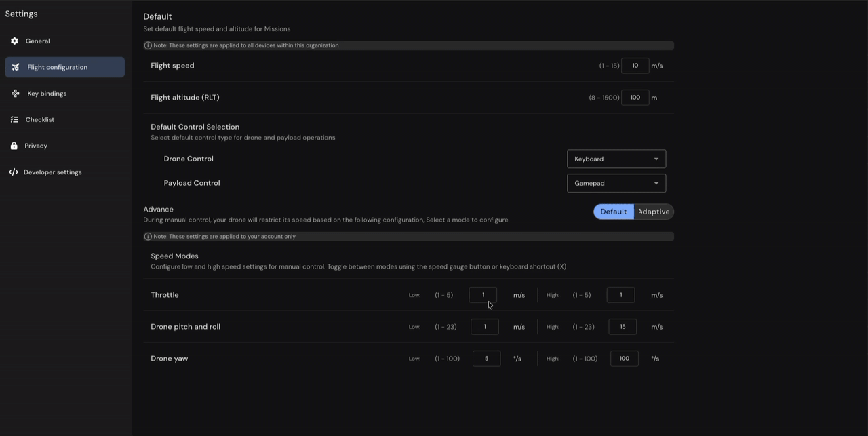Screen dimensions: 868x436
Task: Expand the Payload Control Gamepad dropdown
Action: 616,183
